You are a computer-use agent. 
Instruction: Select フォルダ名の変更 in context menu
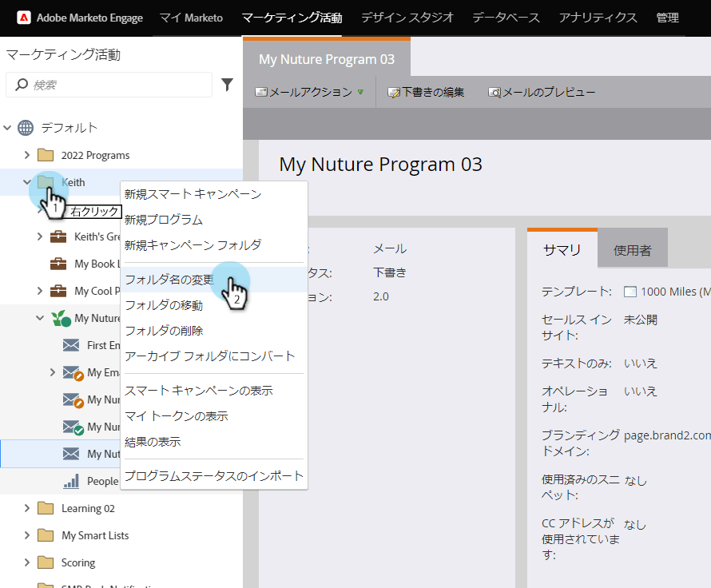coord(214,280)
